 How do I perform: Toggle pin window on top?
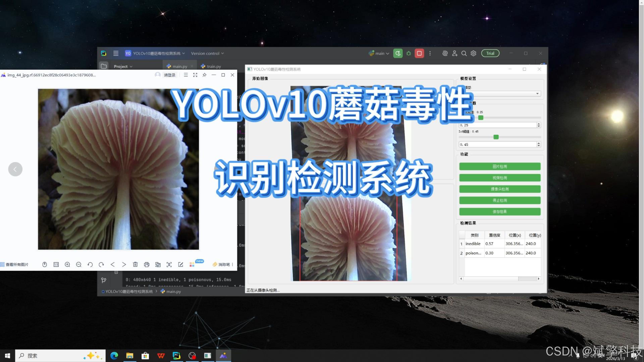click(x=204, y=75)
